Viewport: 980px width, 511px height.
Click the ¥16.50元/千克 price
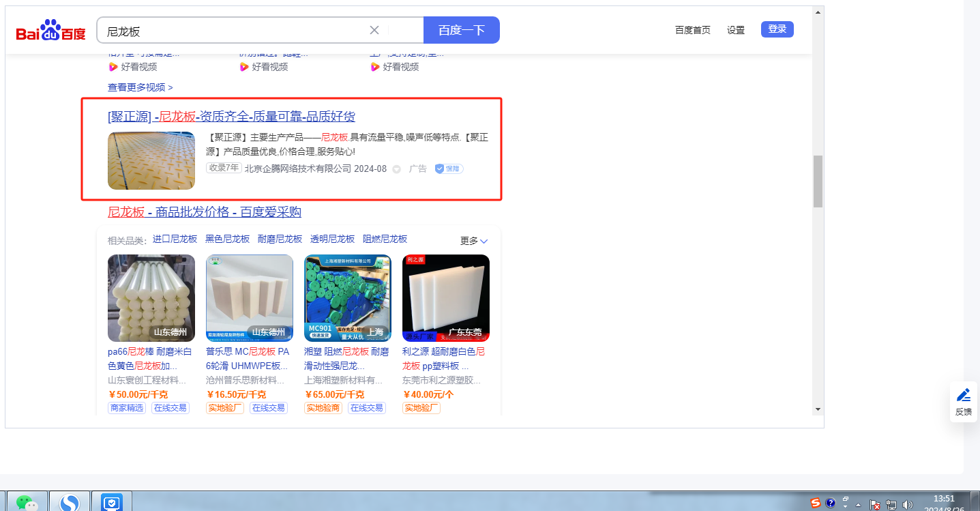pyautogui.click(x=236, y=394)
